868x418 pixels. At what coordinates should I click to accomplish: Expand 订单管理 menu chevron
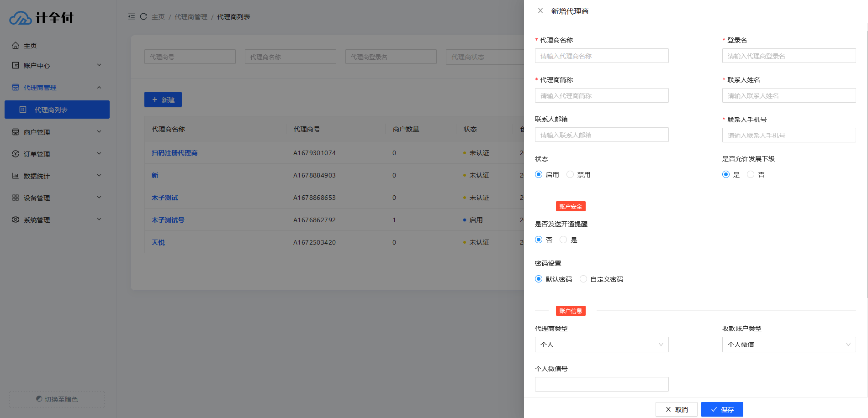[99, 154]
